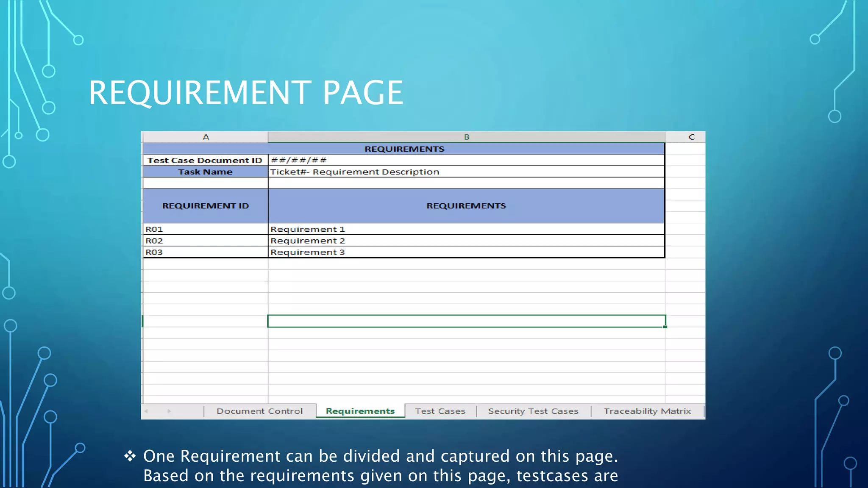
Task: Select the Requirement 3 cell
Action: coord(466,252)
